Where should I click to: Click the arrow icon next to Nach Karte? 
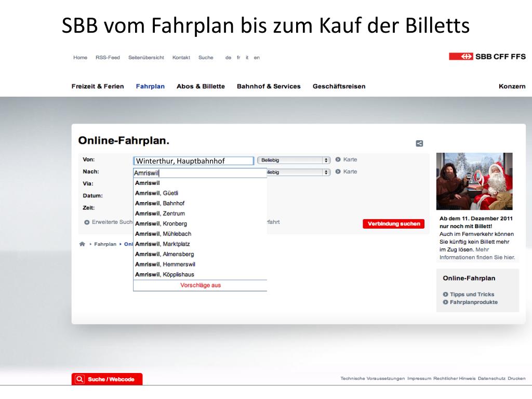click(x=338, y=171)
